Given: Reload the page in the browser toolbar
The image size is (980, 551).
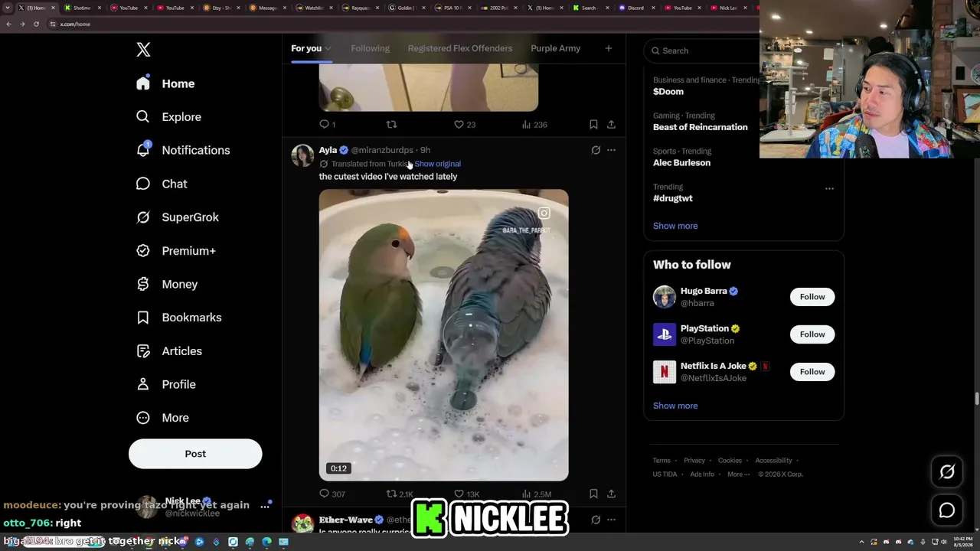Looking at the screenshot, I should point(36,24).
